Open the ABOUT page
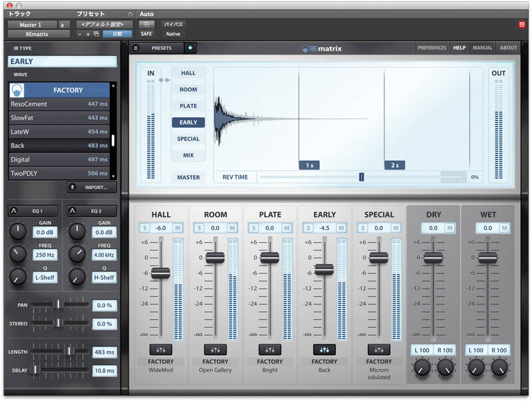This screenshot has width=532, height=401. pyautogui.click(x=508, y=48)
